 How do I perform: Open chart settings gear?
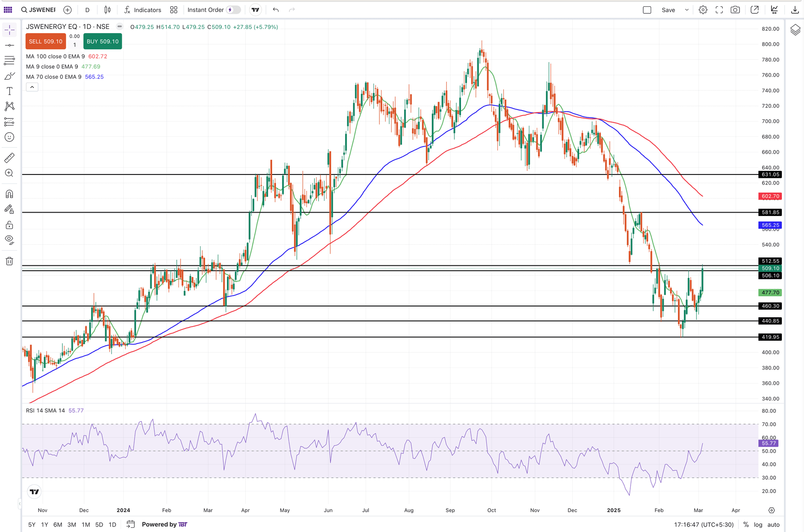click(x=703, y=10)
